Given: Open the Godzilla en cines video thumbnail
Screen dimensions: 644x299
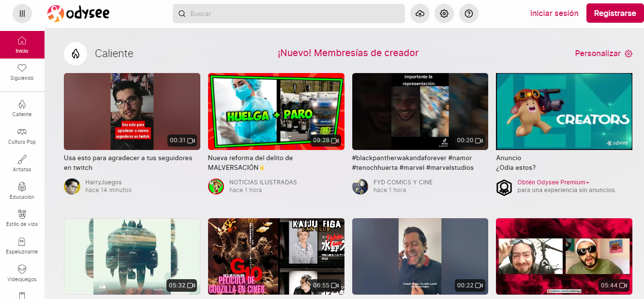Looking at the screenshot, I should (x=276, y=256).
